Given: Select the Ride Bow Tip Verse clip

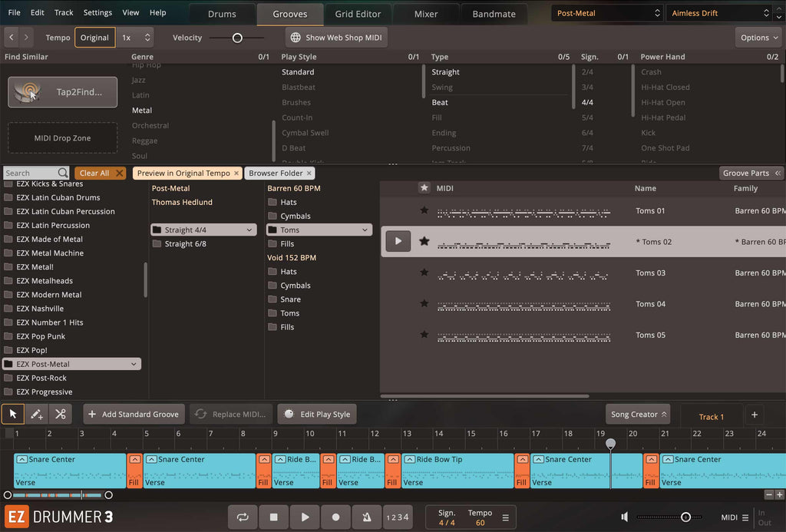Looking at the screenshot, I should [x=458, y=471].
